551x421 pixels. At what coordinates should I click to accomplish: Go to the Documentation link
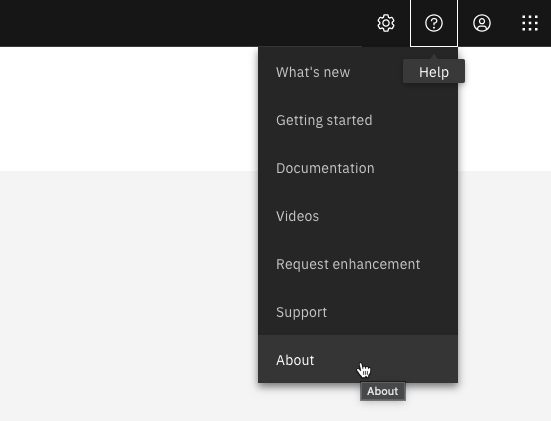pyautogui.click(x=358, y=168)
